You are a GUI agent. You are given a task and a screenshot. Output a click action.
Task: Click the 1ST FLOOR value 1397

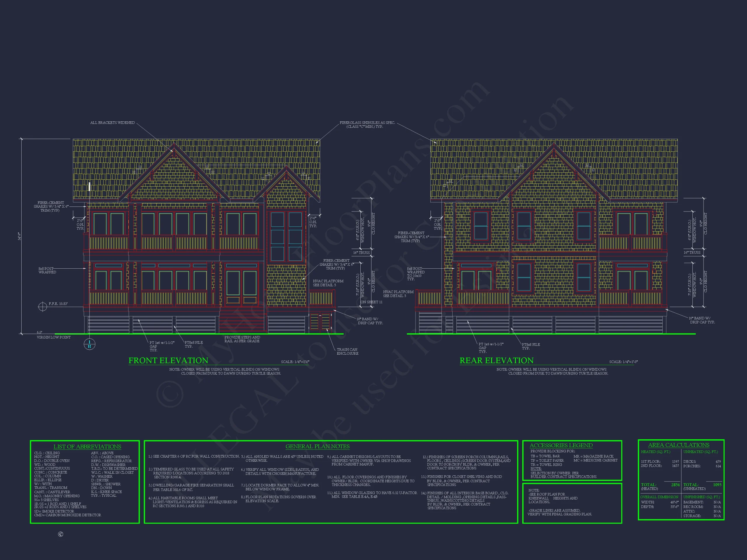(x=676, y=461)
